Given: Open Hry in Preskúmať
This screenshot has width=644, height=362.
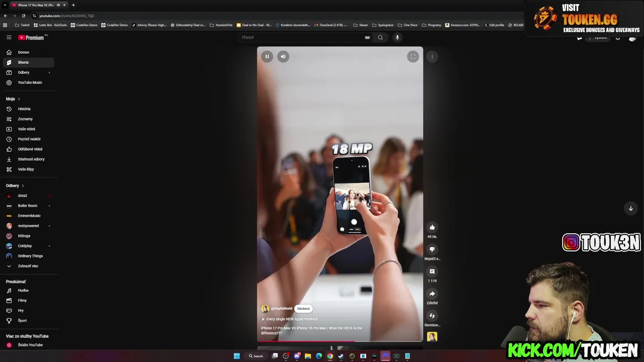Looking at the screenshot, I should point(28,311).
